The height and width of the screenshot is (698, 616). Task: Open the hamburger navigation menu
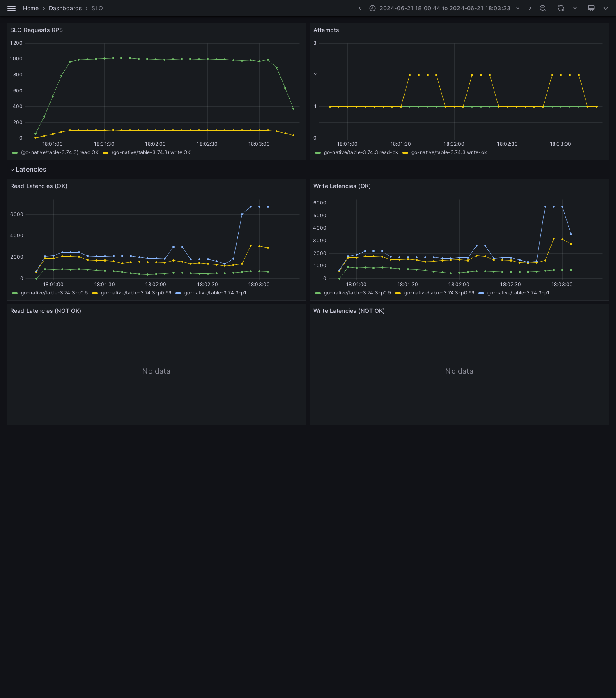pyautogui.click(x=11, y=8)
